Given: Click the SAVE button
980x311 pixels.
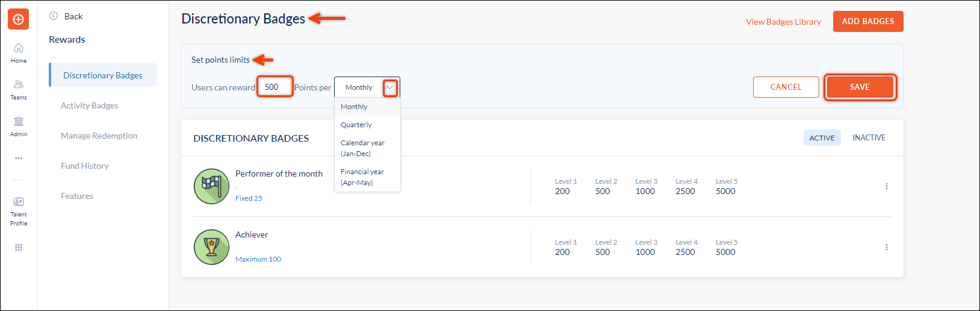Looking at the screenshot, I should pos(860,87).
